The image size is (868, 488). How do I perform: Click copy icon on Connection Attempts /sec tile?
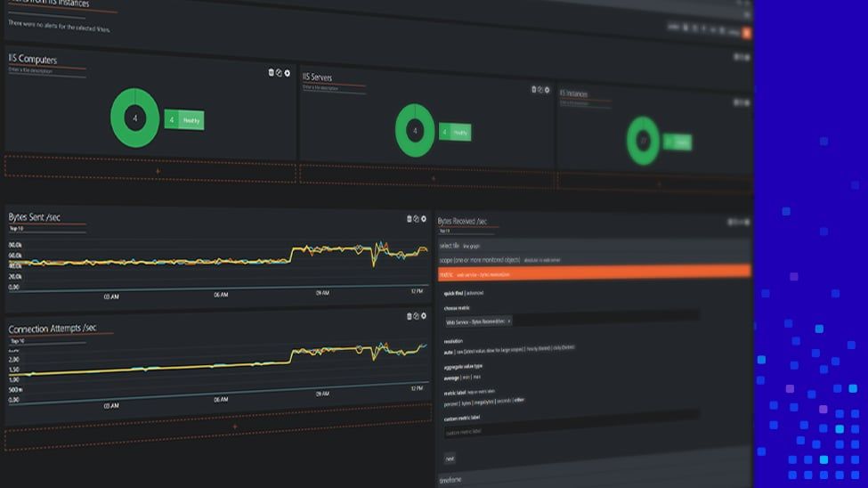(417, 316)
